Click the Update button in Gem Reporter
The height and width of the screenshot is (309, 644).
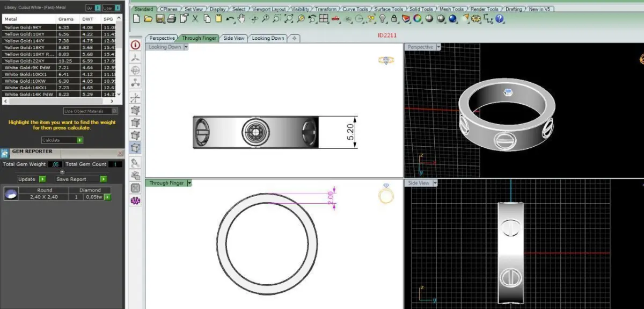click(32, 179)
